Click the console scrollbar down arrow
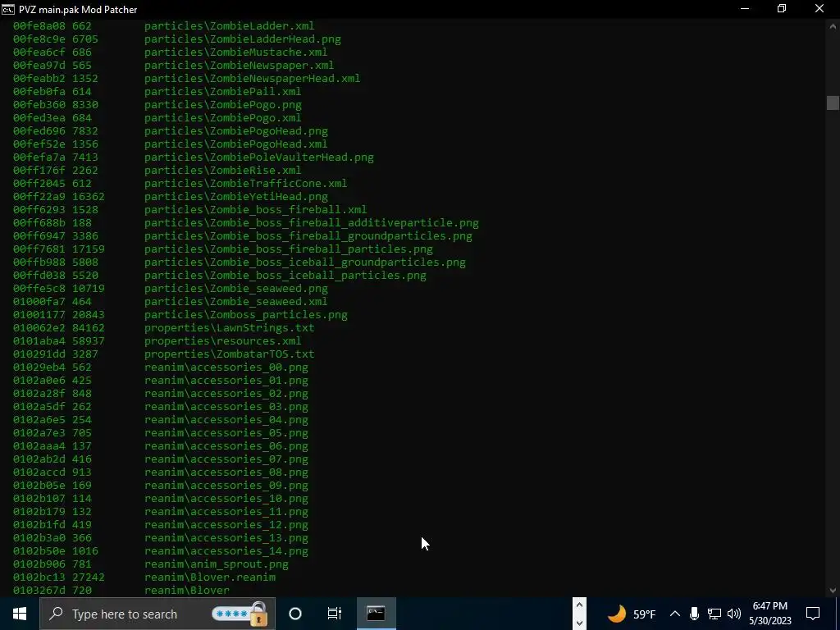This screenshot has width=840, height=630. coord(833,591)
